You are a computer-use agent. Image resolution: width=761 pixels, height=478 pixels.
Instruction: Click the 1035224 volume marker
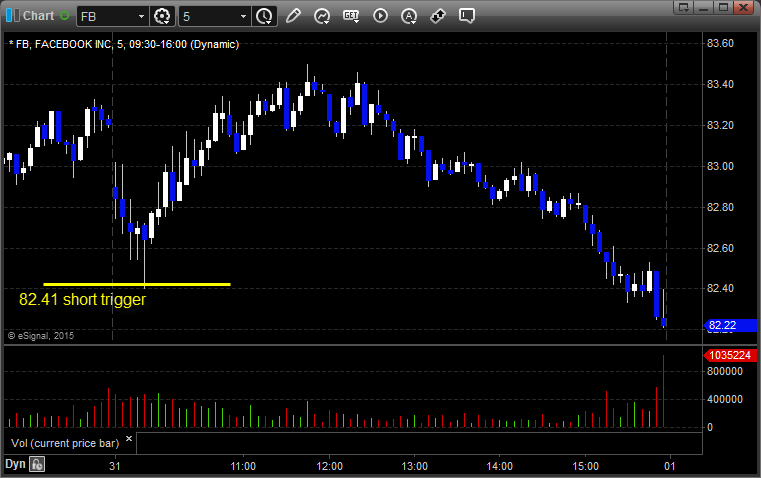(x=729, y=355)
